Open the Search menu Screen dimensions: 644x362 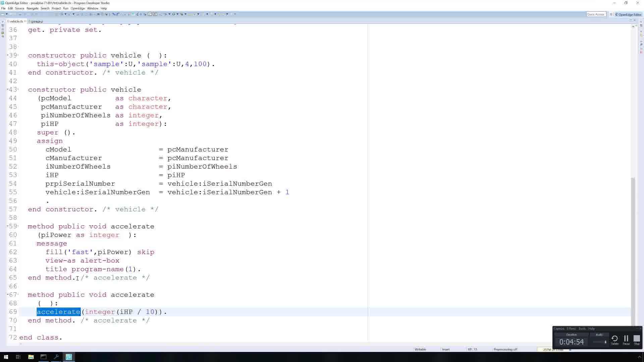click(x=45, y=8)
